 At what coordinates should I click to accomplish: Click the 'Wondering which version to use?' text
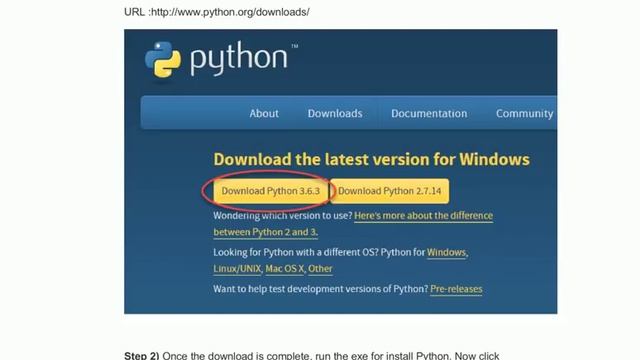[282, 216]
